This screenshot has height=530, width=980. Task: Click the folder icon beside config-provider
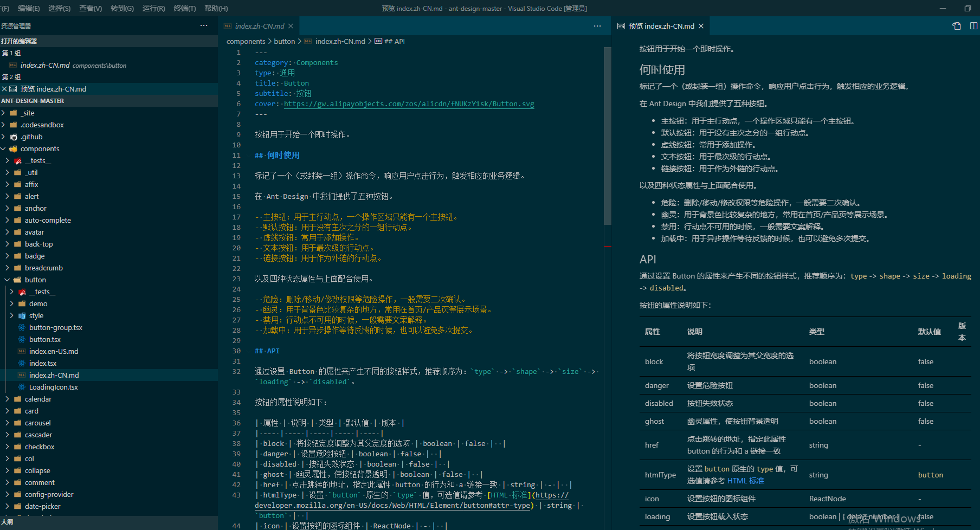[x=18, y=495]
